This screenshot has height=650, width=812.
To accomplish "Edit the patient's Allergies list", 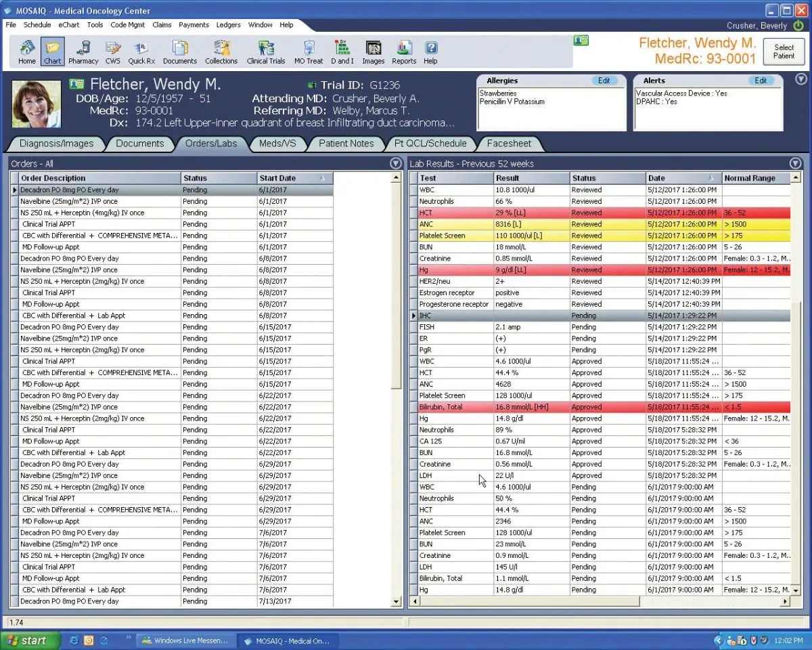I will pos(606,80).
